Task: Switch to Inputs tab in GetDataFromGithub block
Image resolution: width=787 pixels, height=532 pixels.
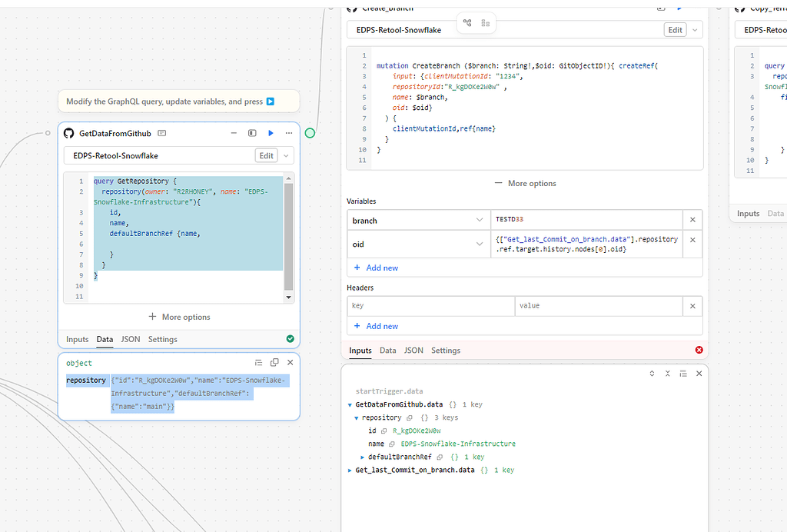Action: click(x=78, y=339)
